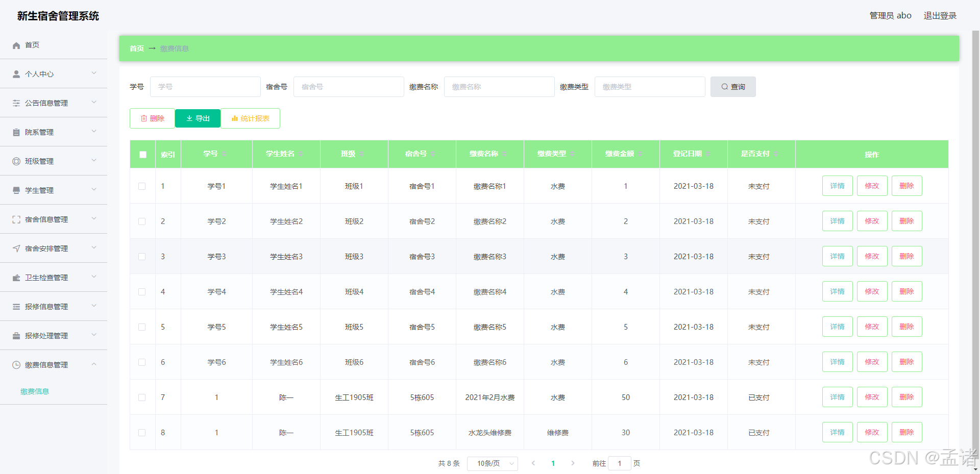Toggle the select-all checkbox in table header

coord(143,155)
